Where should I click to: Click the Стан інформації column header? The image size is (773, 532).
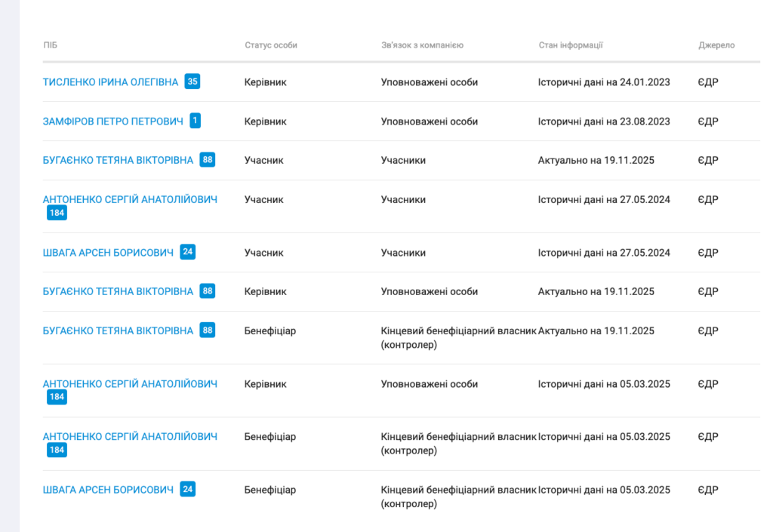click(571, 45)
